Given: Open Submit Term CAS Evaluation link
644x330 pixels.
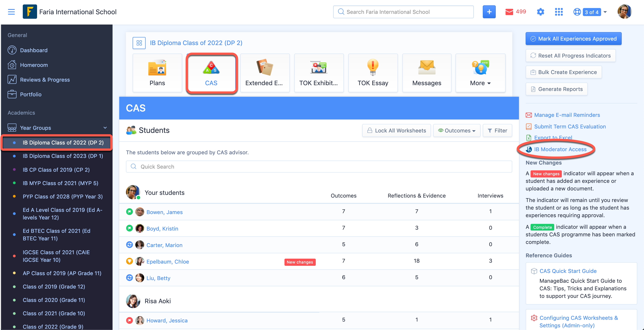Looking at the screenshot, I should tap(570, 127).
